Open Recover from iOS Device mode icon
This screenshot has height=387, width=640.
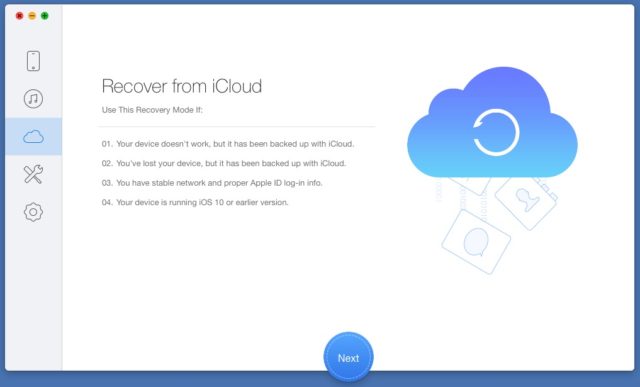click(33, 61)
